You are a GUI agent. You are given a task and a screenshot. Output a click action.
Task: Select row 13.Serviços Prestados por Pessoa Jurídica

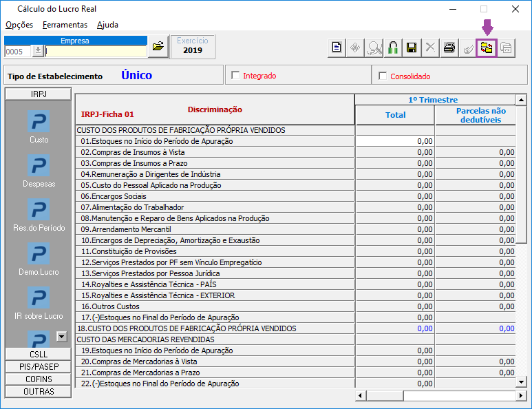(x=215, y=273)
